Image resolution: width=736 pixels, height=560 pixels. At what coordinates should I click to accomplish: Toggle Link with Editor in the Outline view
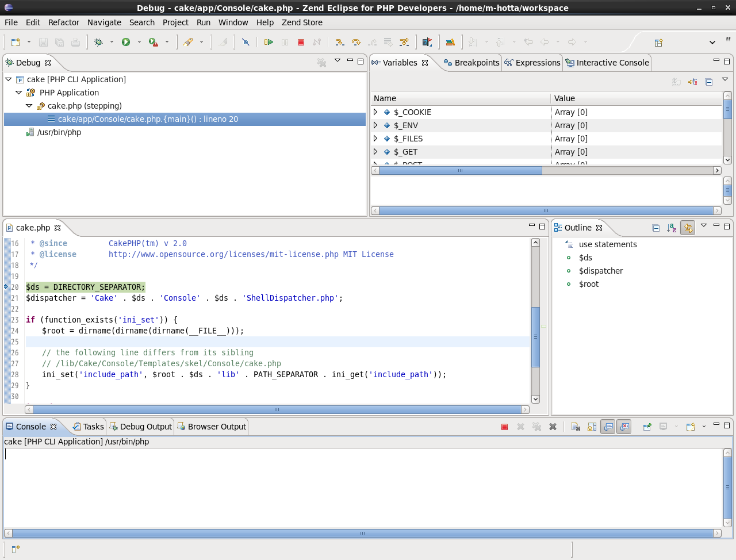(688, 228)
